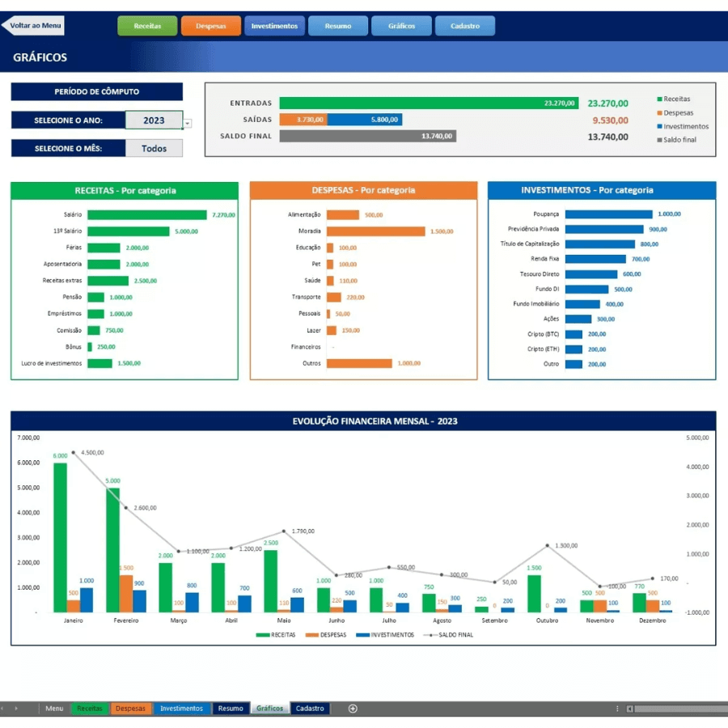Screen dimensions: 728x728
Task: Open the Cadastro sheet tab at bottom
Action: (x=310, y=709)
